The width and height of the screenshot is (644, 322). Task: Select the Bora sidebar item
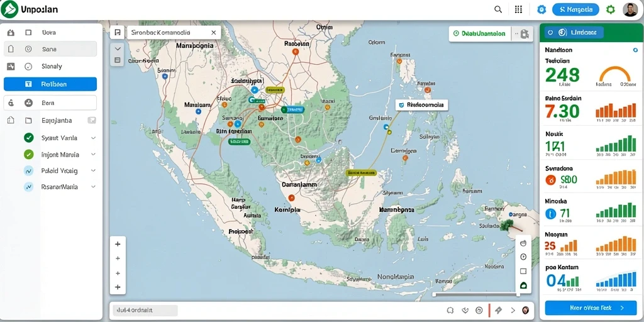(50, 103)
